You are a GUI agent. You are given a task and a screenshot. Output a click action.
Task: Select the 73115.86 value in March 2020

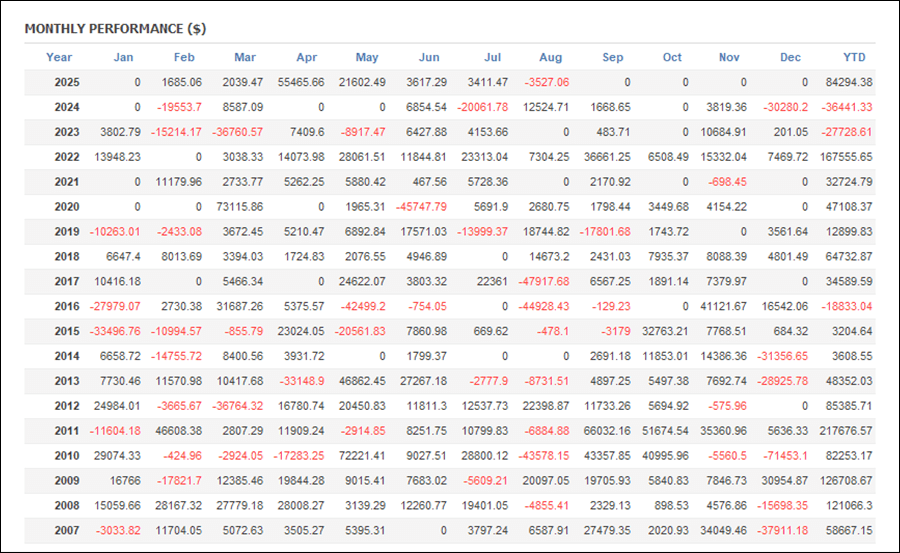point(235,207)
